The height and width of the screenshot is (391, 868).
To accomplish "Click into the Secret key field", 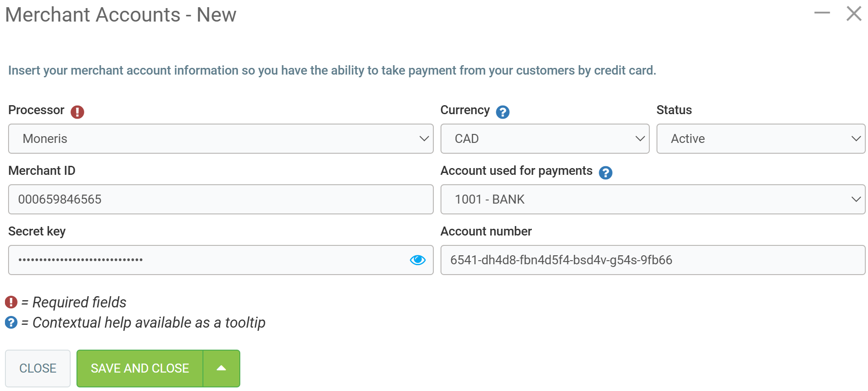I will pos(207,260).
